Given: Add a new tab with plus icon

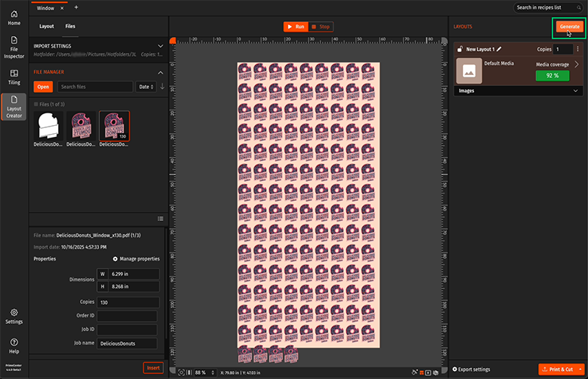Looking at the screenshot, I should [x=76, y=7].
